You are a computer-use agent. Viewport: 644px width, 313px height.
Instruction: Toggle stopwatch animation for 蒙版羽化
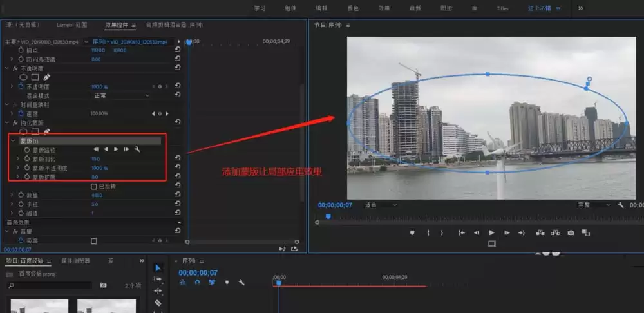27,158
